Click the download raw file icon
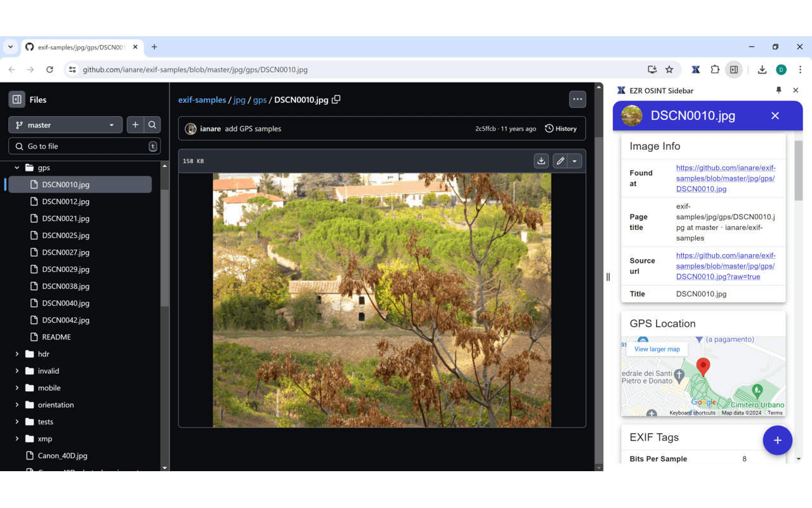Screen dimensions: 812x508 (x=540, y=161)
